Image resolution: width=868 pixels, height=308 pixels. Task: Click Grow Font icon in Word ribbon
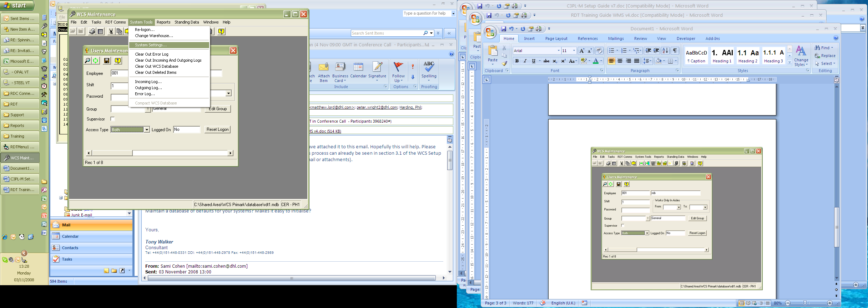coord(582,51)
